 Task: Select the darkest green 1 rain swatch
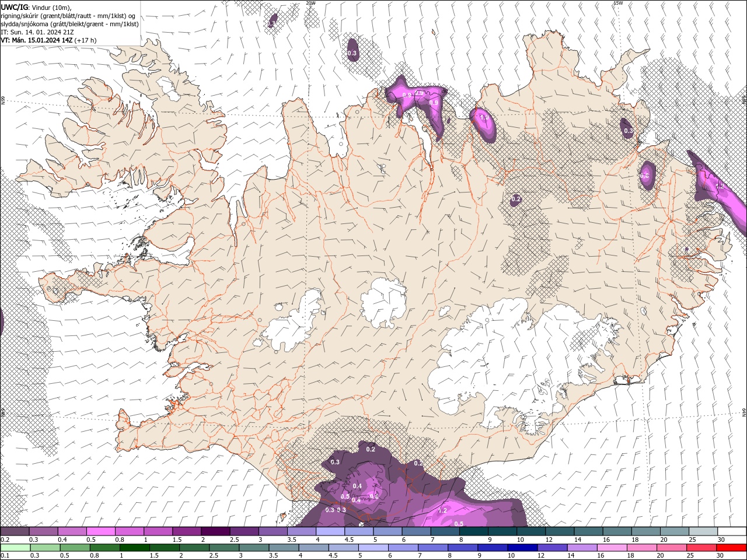pos(134,548)
